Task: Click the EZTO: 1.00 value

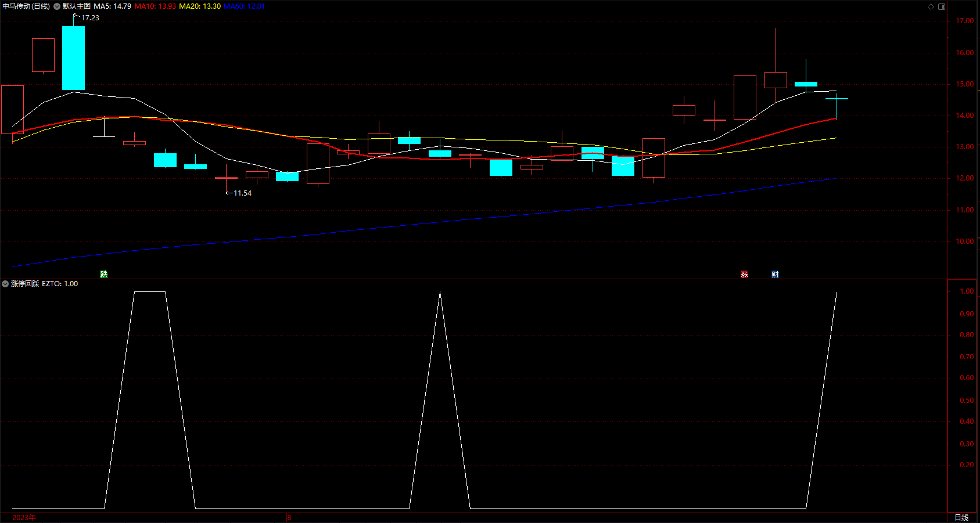Action: tap(60, 284)
